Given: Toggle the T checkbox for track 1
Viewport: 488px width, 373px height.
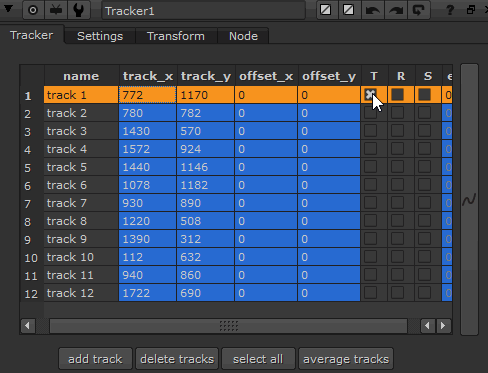Looking at the screenshot, I should tap(371, 95).
